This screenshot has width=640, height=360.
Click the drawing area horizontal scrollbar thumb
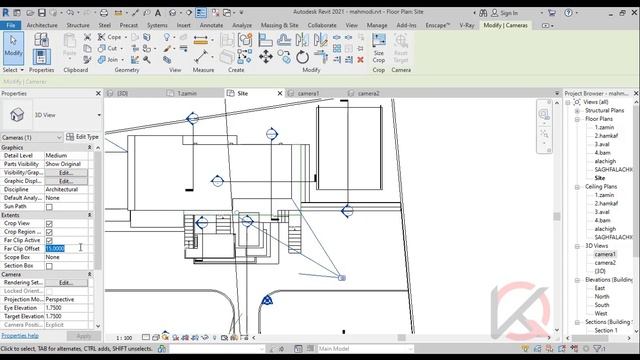[402, 338]
